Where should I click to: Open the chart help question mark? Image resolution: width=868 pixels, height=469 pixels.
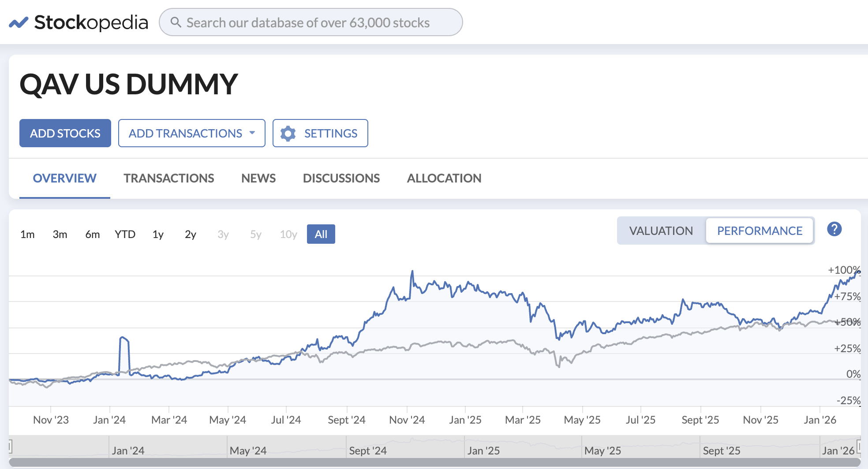(834, 230)
